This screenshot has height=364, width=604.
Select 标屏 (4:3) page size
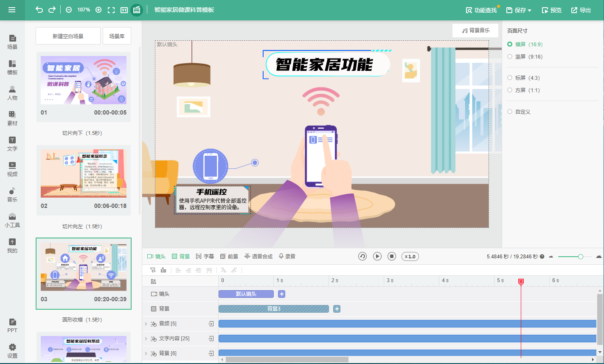524,78
